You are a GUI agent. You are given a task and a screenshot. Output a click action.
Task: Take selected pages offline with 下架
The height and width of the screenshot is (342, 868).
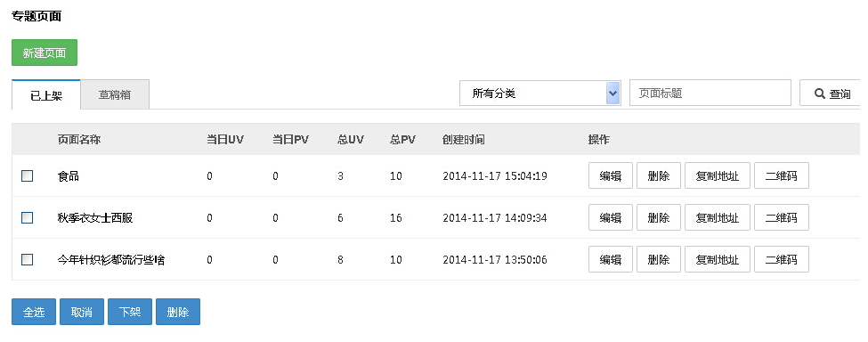(130, 312)
